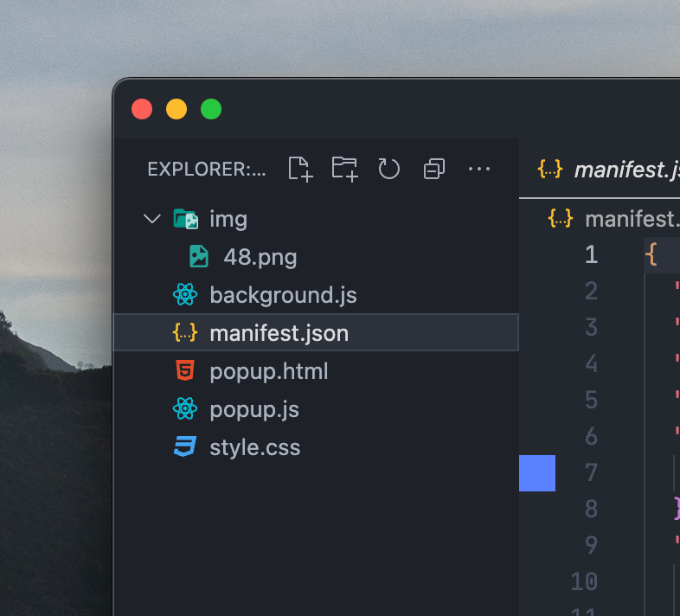The image size is (680, 616).
Task: Click line number 2 in the gutter
Action: (x=591, y=291)
